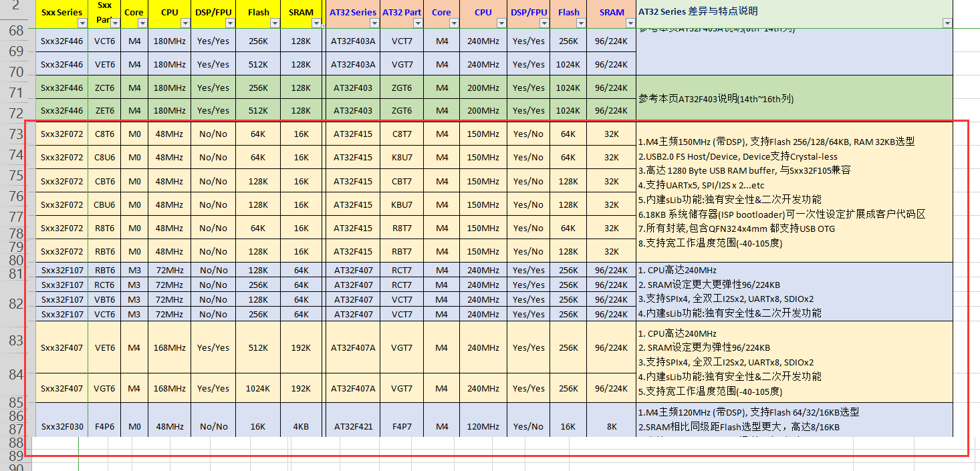Open Flash filter dropdown in yellow Sxx header

[275, 23]
